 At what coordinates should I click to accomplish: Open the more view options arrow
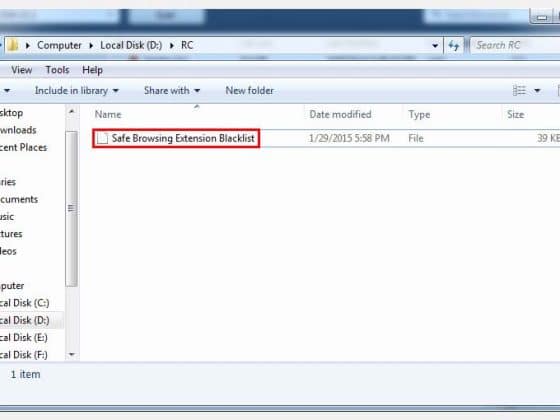coord(537,91)
